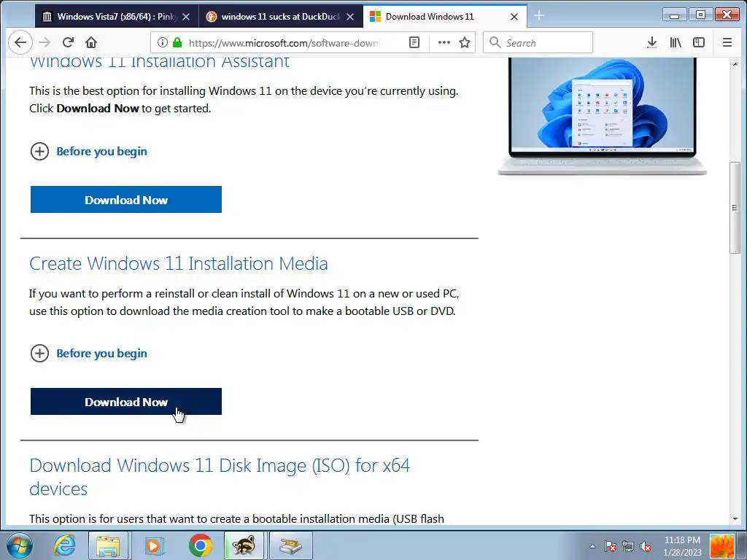Open the taskbar clock and date
Image resolution: width=747 pixels, height=560 pixels.
[682, 546]
